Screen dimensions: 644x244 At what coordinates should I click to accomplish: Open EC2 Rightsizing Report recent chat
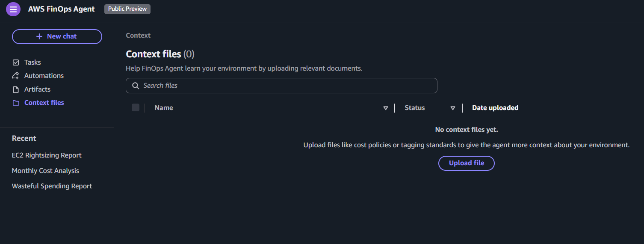click(47, 155)
